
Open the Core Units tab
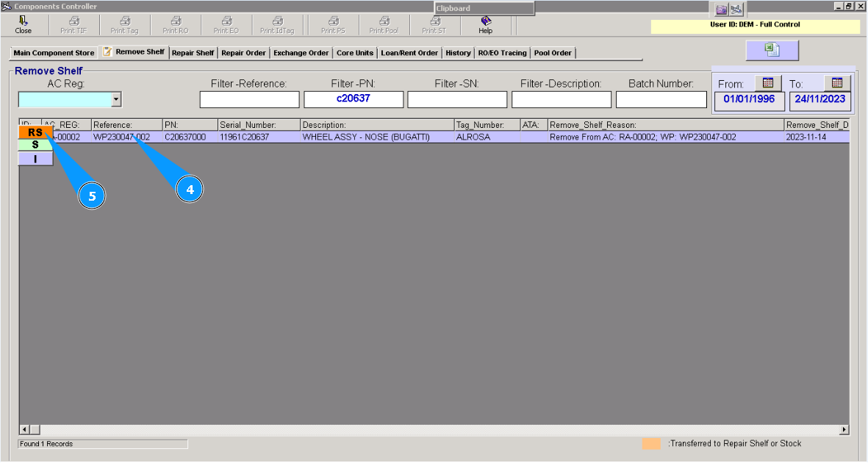(355, 53)
